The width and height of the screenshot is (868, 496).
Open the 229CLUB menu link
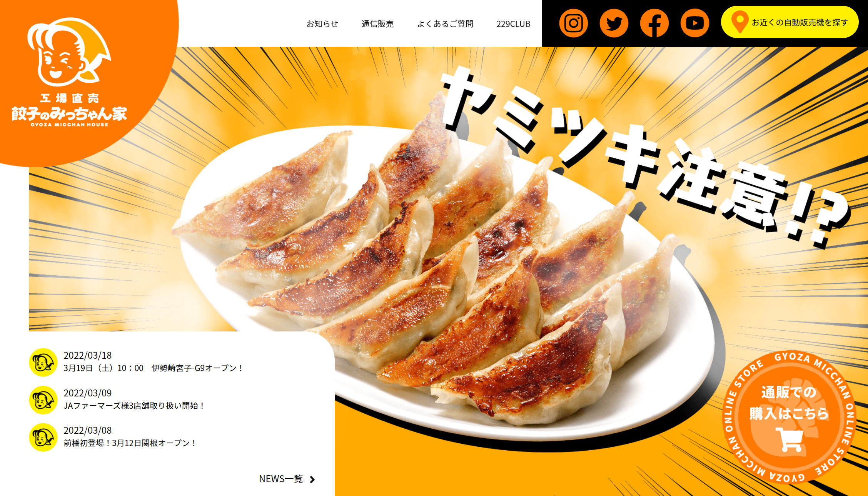pyautogui.click(x=513, y=24)
